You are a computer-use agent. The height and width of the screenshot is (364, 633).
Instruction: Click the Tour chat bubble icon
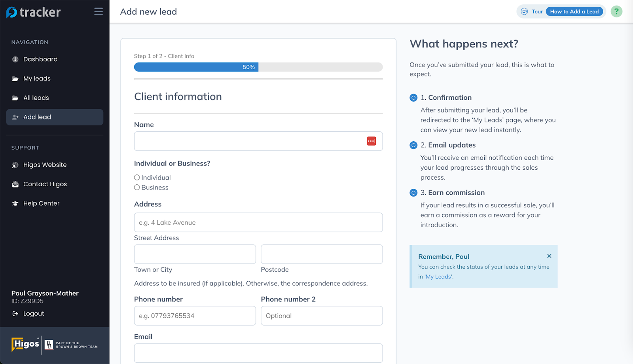(x=523, y=11)
